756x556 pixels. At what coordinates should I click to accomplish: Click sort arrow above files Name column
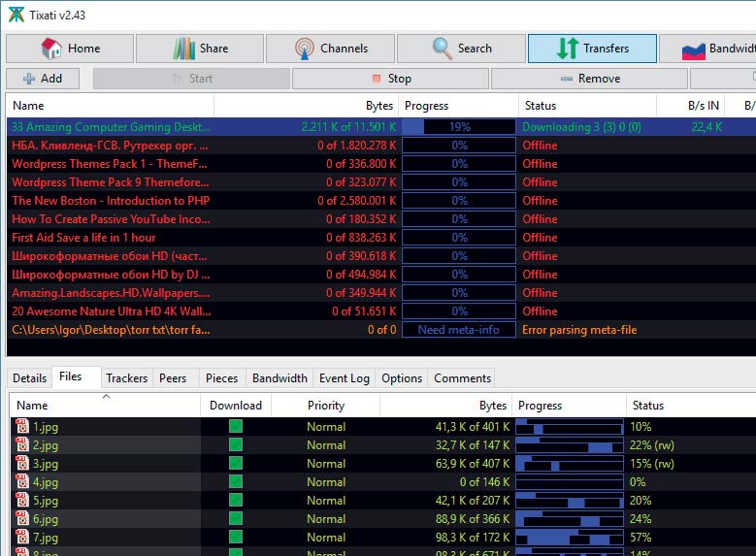tap(107, 397)
